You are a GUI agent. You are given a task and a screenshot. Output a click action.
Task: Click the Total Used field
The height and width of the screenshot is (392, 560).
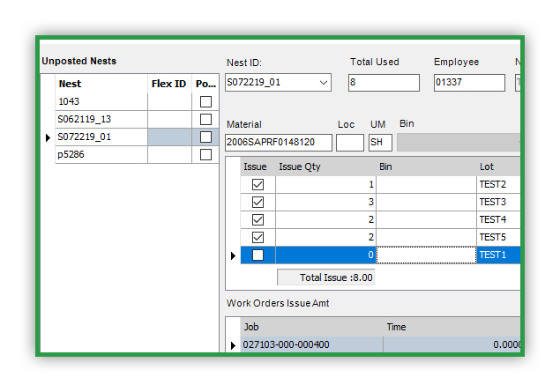click(384, 83)
